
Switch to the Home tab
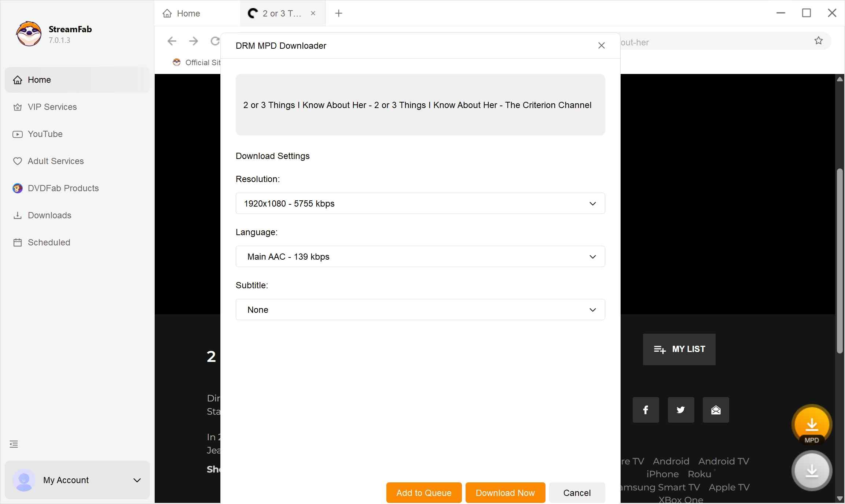coord(188,13)
